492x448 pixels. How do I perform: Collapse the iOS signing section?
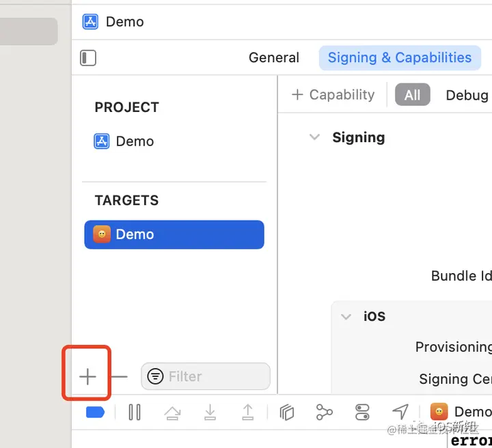point(346,317)
